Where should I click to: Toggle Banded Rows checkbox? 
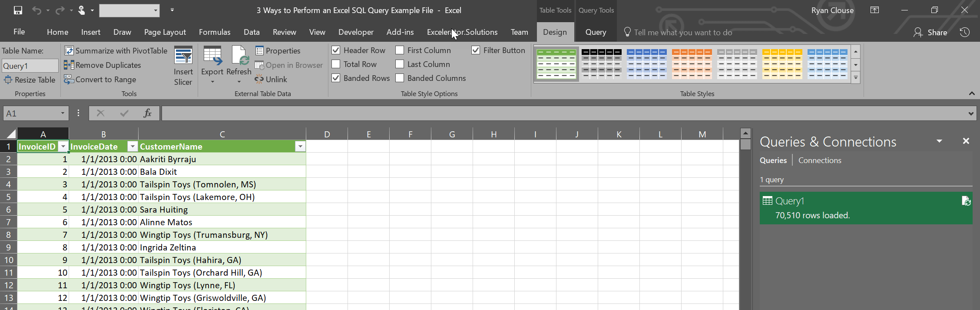(x=336, y=78)
